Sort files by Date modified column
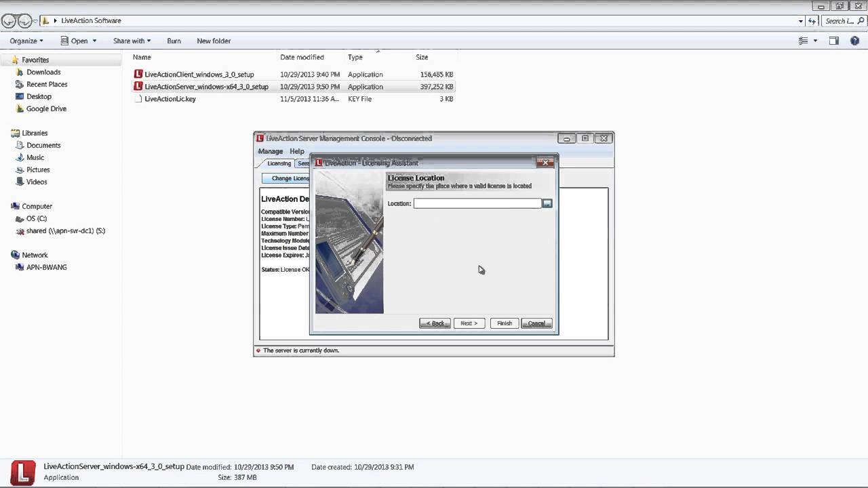The height and width of the screenshot is (488, 868). click(x=302, y=57)
